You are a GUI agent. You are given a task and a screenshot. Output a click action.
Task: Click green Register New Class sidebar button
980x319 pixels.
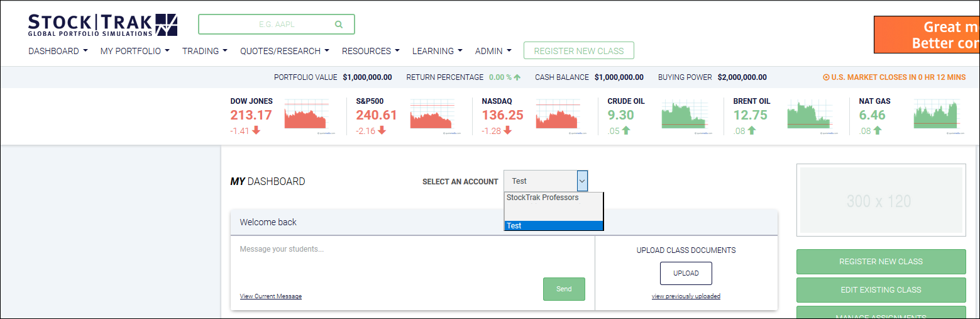tap(881, 262)
